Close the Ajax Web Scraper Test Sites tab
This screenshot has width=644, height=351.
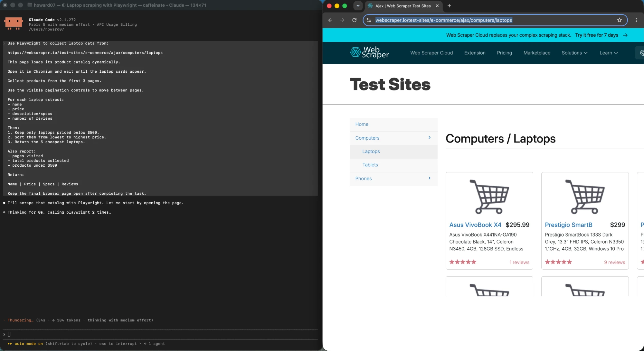(x=437, y=6)
